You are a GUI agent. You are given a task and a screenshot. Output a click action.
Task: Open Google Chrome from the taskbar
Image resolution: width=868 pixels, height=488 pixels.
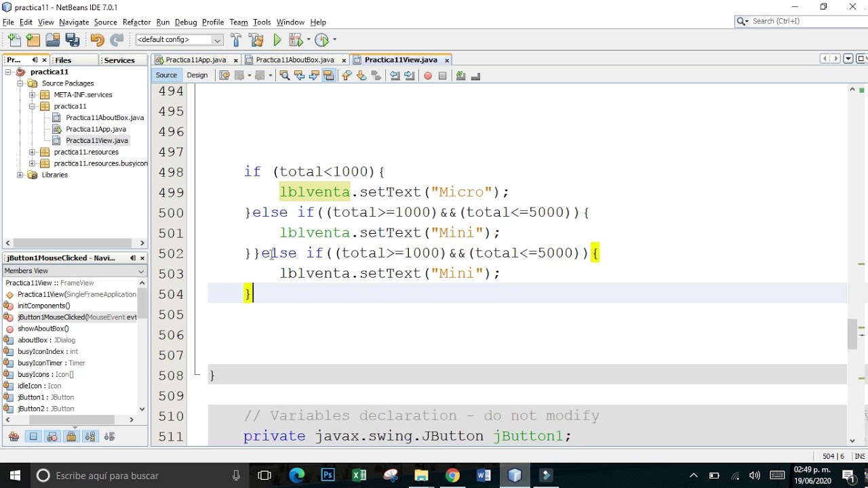pyautogui.click(x=452, y=475)
